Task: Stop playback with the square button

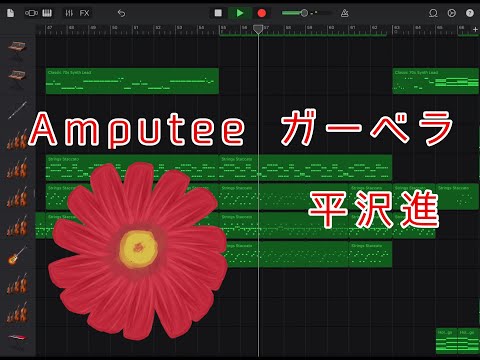Action: click(x=218, y=13)
